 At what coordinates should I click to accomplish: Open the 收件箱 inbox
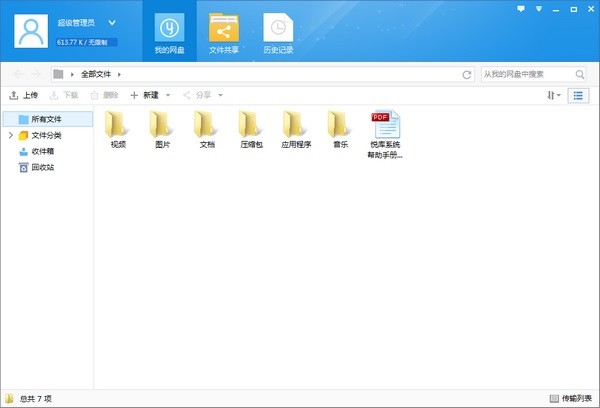coord(42,151)
